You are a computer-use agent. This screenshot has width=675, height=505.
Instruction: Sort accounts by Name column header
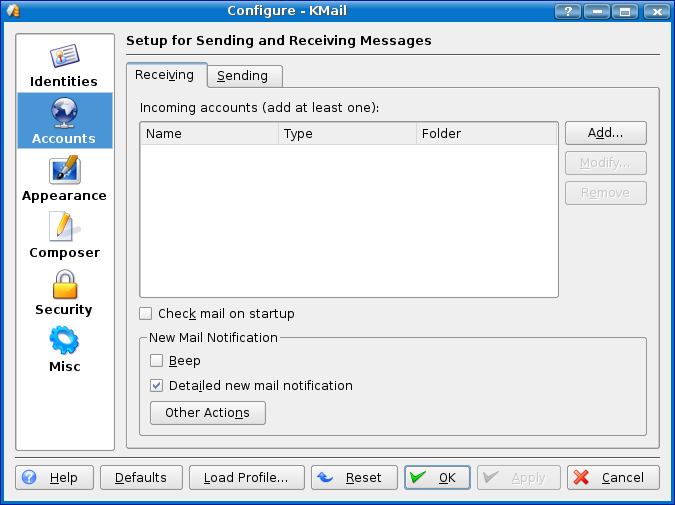[210, 134]
